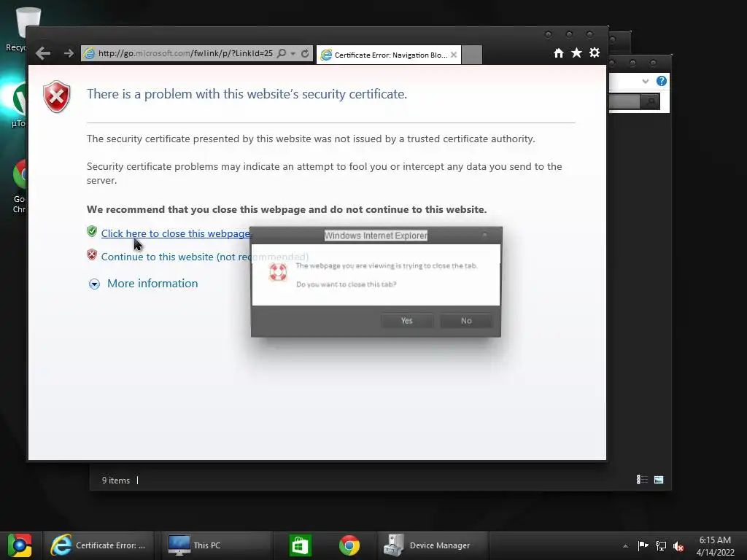
Task: Expand More information section
Action: 94,284
